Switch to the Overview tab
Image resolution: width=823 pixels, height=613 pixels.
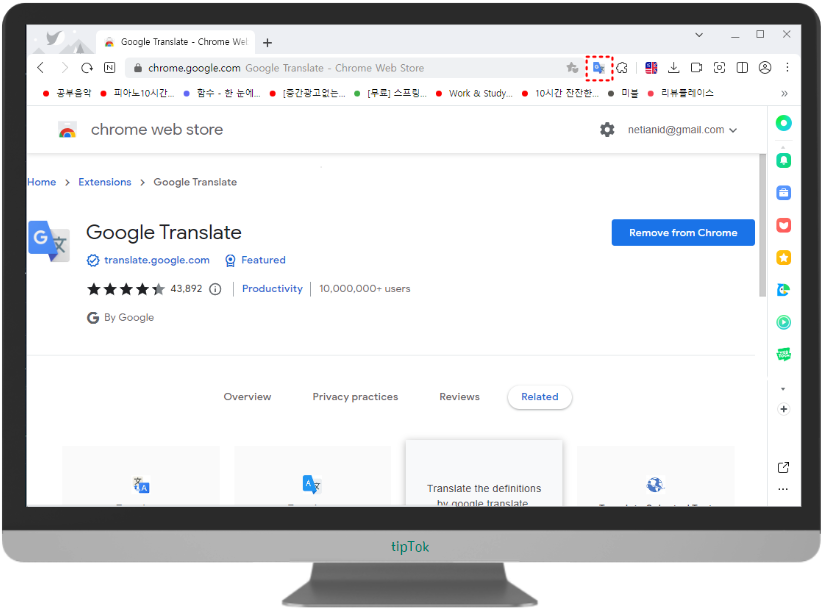coord(247,397)
